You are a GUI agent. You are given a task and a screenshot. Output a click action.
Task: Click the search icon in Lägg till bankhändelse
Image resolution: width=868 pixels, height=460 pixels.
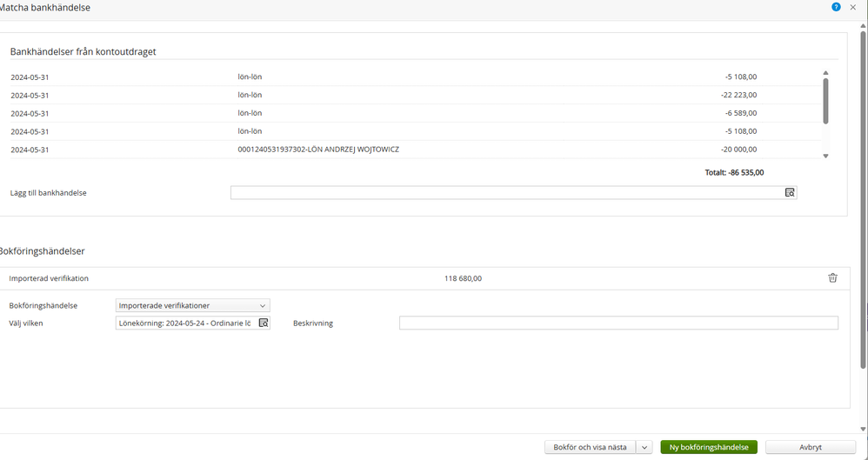coord(790,193)
